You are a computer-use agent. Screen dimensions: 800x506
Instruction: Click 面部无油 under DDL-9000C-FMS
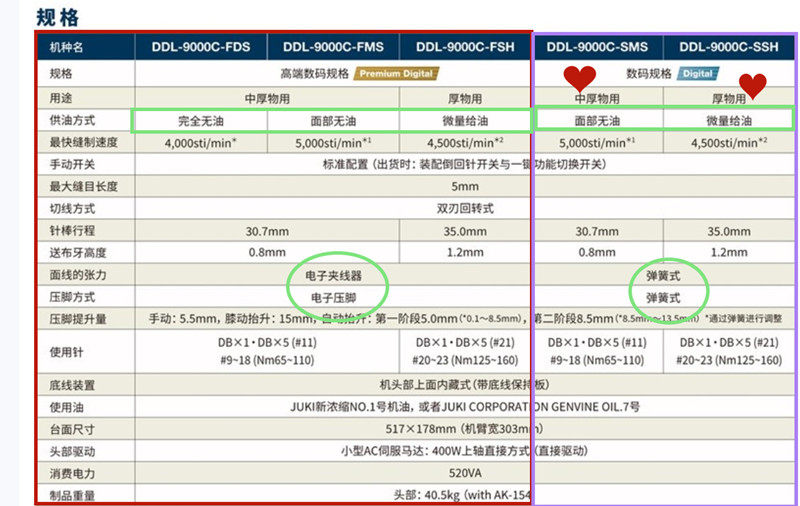(333, 121)
